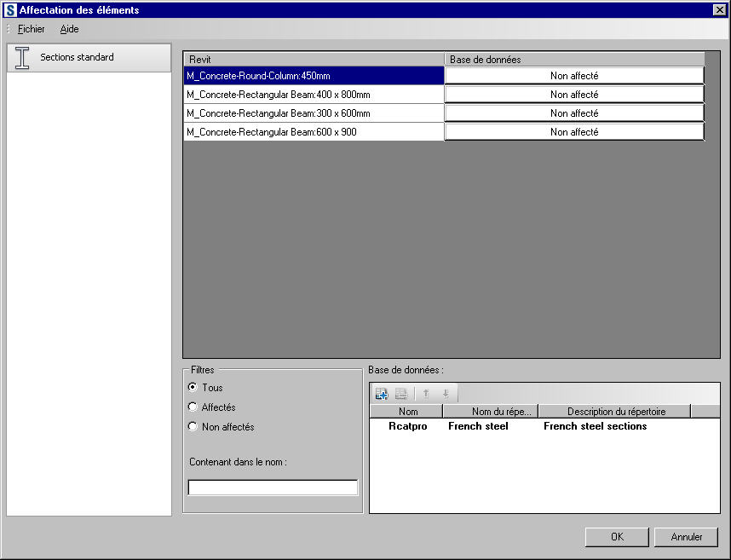Move database up with the up arrow
The width and height of the screenshot is (731, 560).
click(x=426, y=394)
